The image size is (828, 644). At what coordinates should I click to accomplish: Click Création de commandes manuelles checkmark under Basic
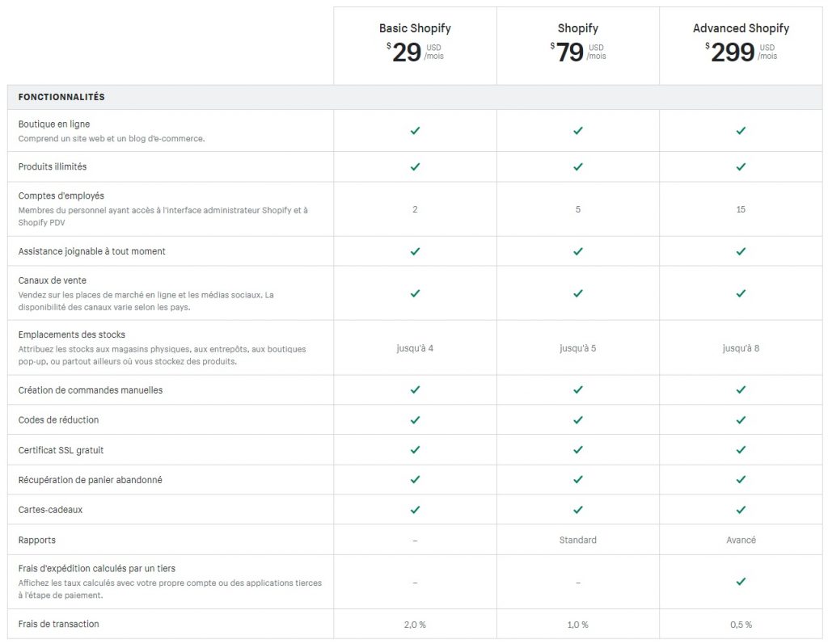[415, 390]
